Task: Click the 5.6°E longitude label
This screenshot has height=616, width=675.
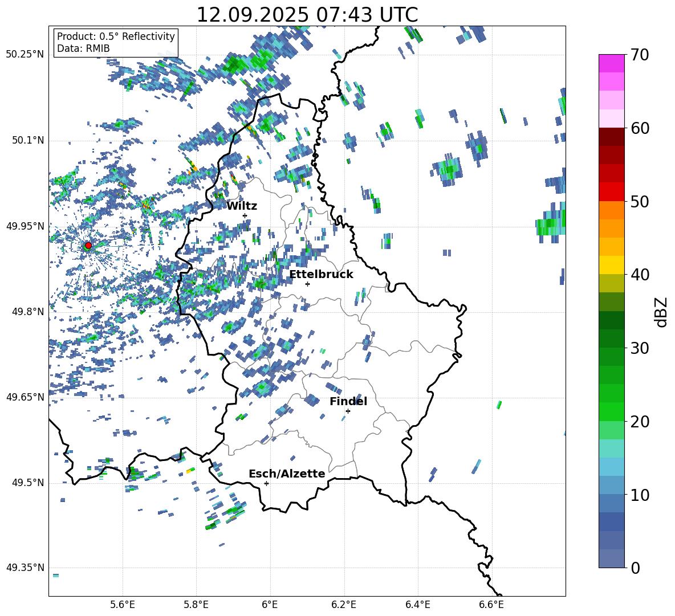Action: pyautogui.click(x=123, y=605)
